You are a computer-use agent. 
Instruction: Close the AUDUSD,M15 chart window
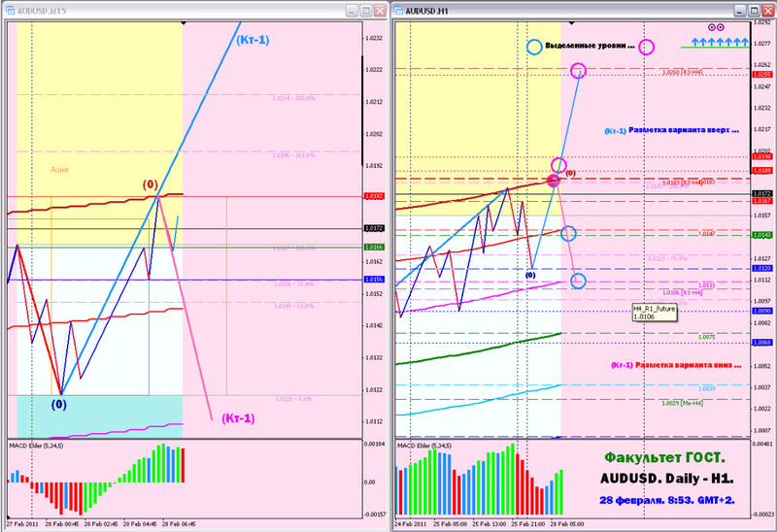coord(380,11)
